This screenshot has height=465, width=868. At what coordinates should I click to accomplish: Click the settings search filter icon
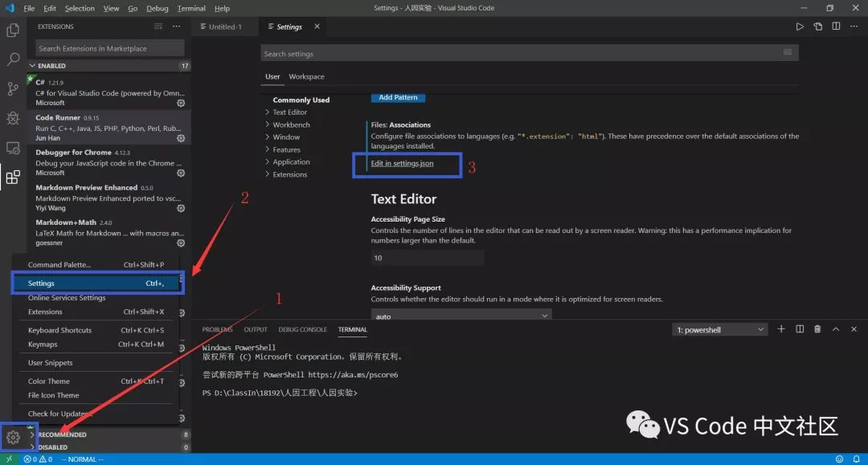click(787, 52)
